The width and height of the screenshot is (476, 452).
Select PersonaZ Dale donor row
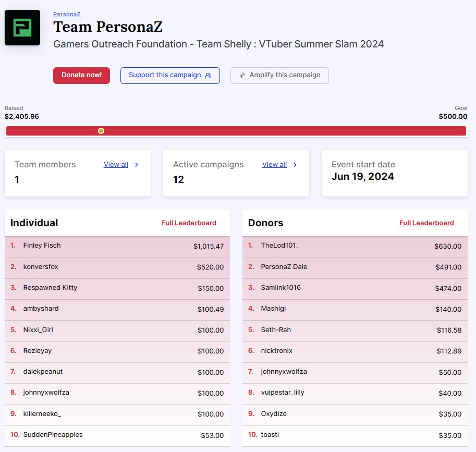[x=355, y=268]
